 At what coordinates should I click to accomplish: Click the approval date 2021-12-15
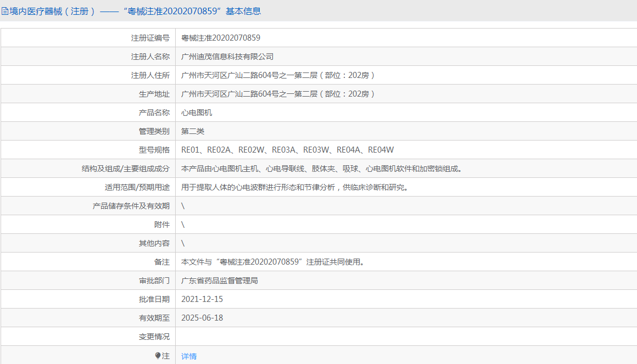202,299
